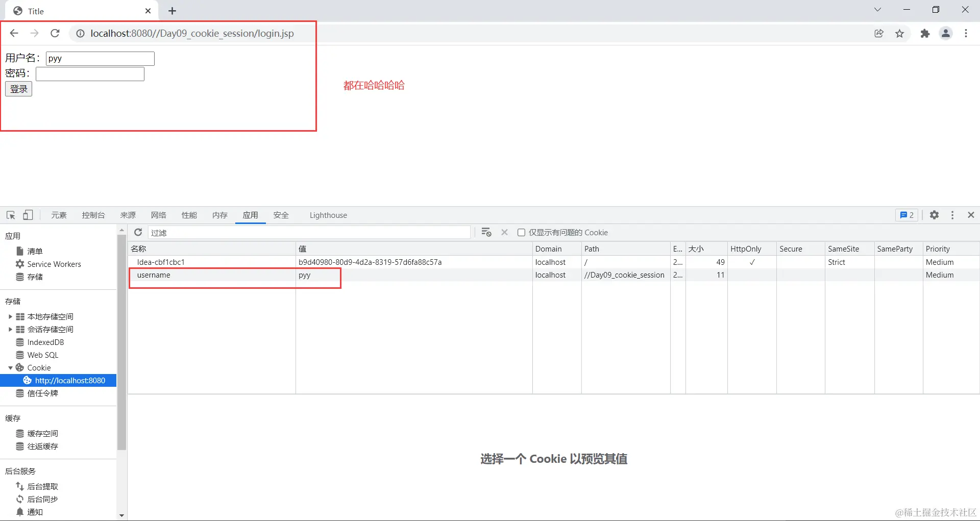Share this page icon

[x=879, y=34]
